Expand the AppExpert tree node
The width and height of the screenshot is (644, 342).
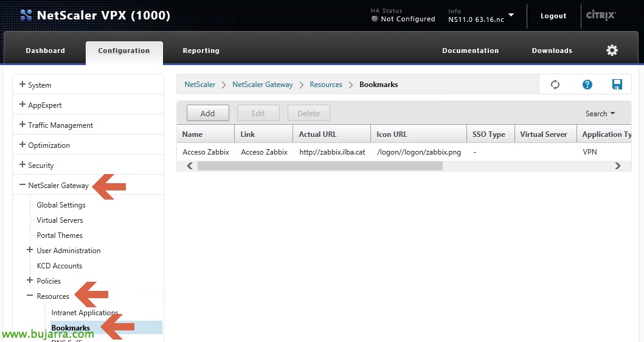22,105
